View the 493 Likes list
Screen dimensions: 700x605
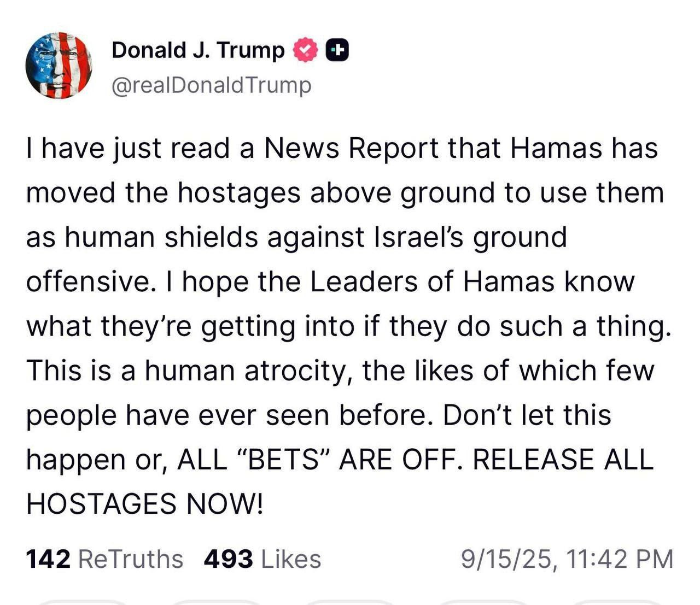coord(262,559)
